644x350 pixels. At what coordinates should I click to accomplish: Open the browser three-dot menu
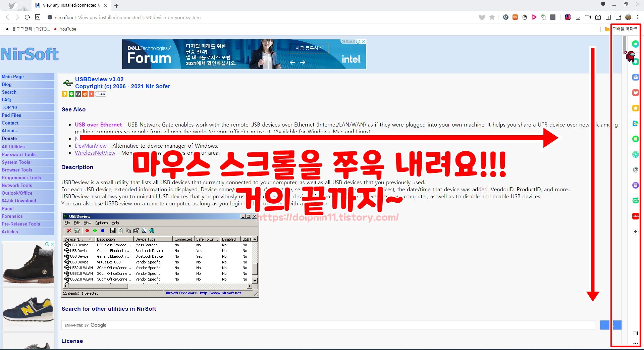coord(638,17)
